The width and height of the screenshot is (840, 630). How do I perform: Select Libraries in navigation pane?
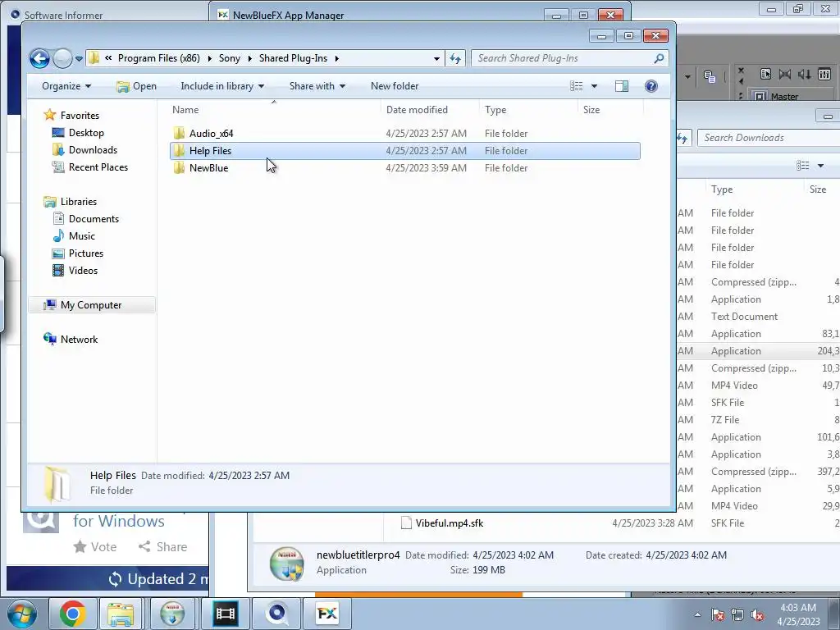[78, 202]
